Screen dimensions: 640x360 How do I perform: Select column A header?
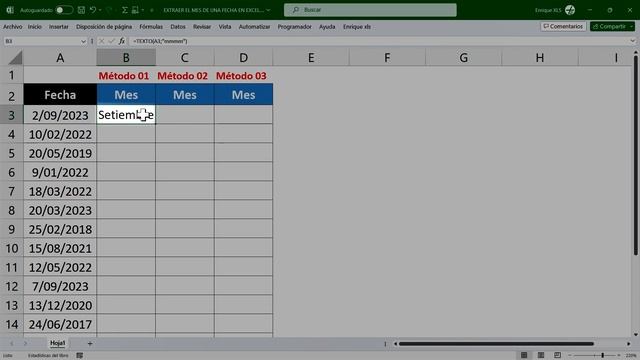click(x=60, y=58)
